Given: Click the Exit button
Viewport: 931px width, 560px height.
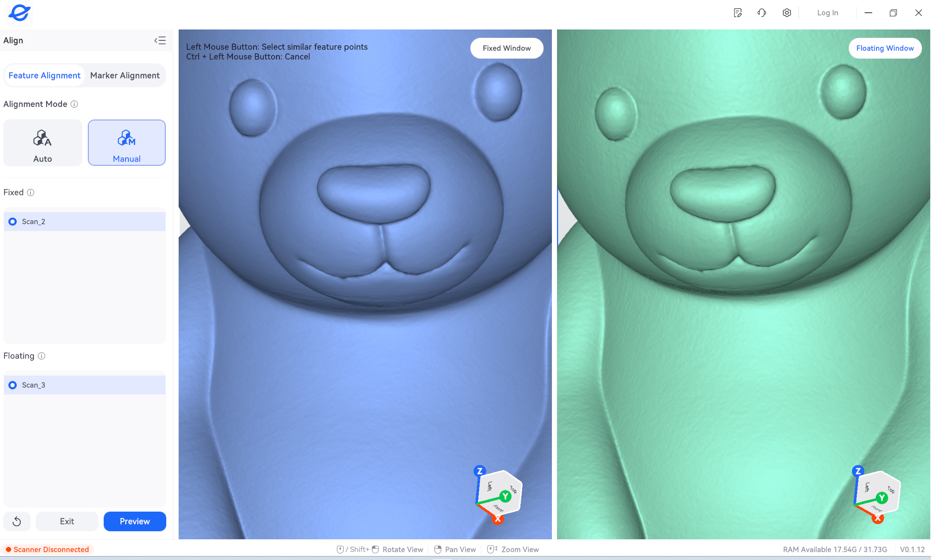Looking at the screenshot, I should click(67, 521).
